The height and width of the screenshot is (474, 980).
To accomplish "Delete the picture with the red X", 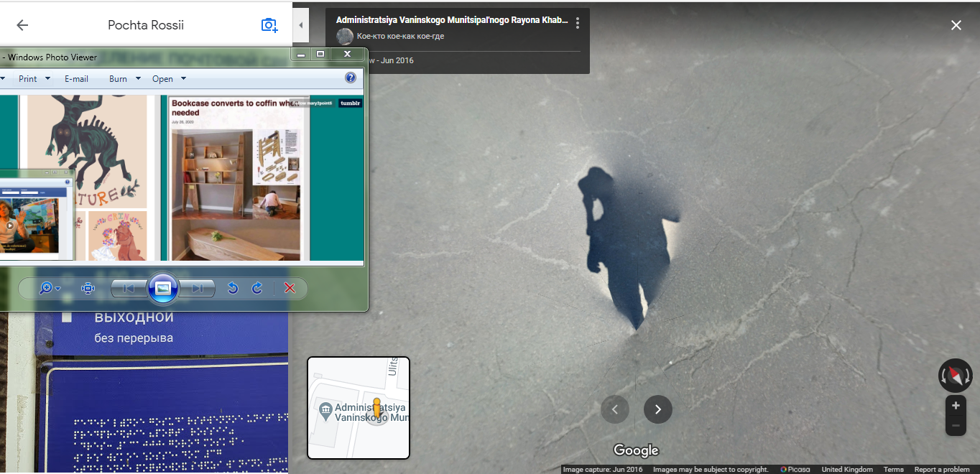I will pos(290,288).
